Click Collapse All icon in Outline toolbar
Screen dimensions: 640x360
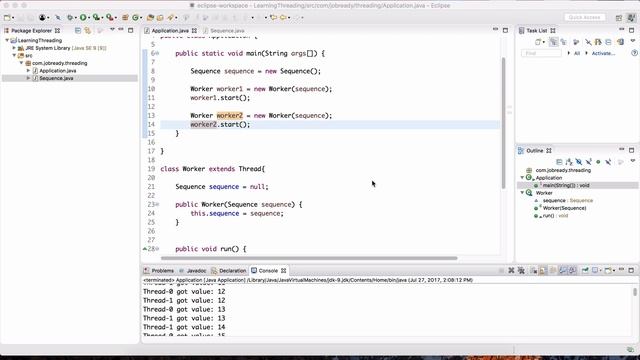559,162
